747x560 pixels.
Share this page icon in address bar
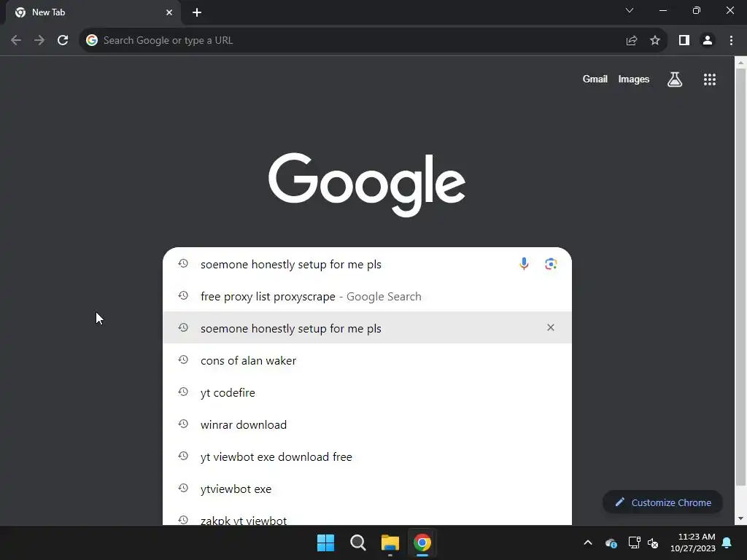coord(632,41)
